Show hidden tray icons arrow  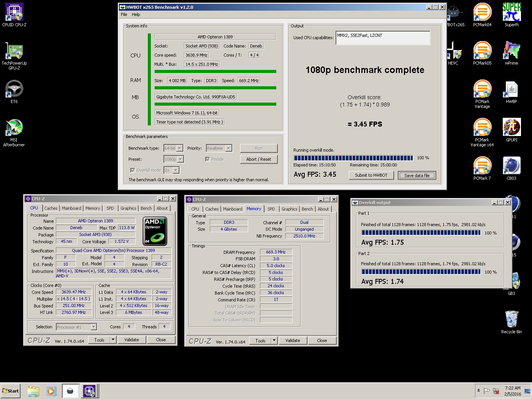click(478, 391)
